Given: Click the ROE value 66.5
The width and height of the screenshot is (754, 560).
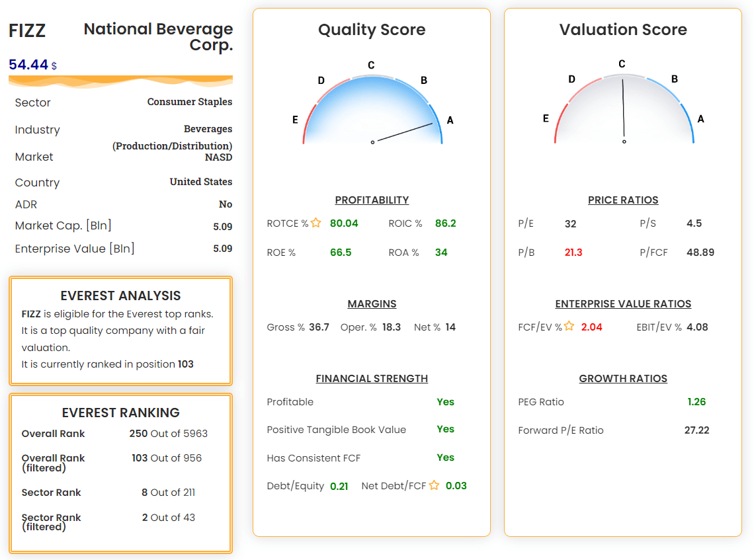Looking at the screenshot, I should click(x=341, y=253).
